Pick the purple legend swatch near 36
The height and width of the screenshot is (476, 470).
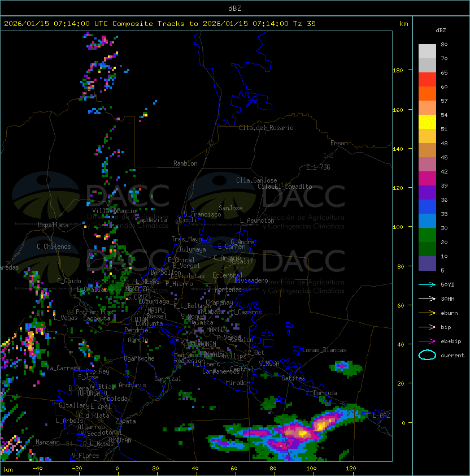427,192
